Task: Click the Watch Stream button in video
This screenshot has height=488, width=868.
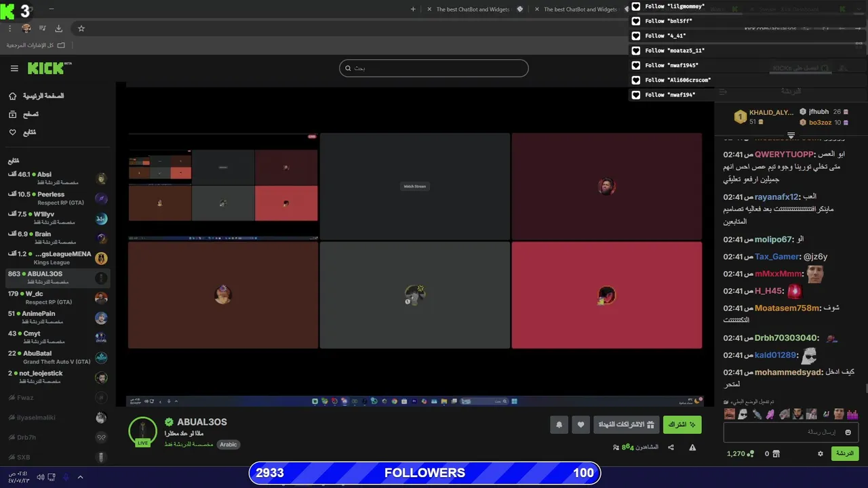Action: (414, 186)
